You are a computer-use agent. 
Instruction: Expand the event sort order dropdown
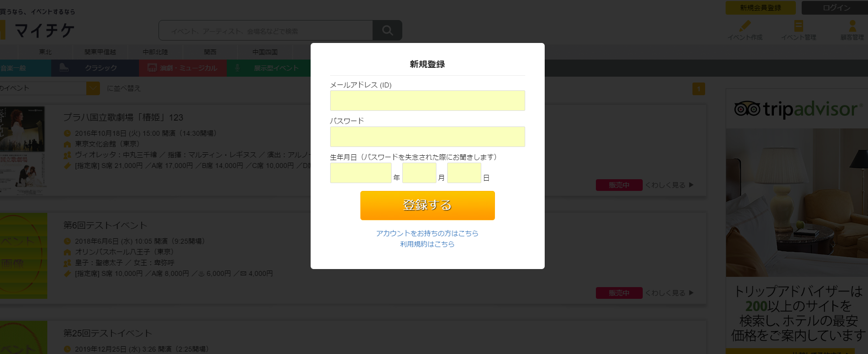point(93,88)
